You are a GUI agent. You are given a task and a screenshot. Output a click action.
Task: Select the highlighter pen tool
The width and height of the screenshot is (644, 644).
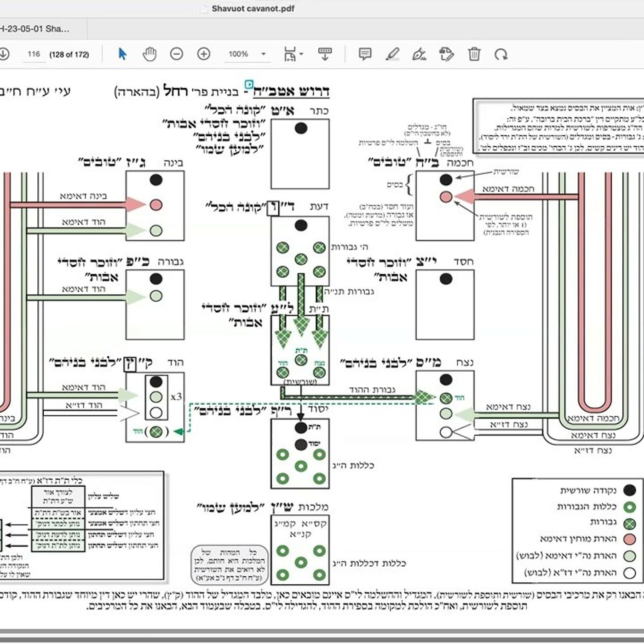tap(392, 54)
